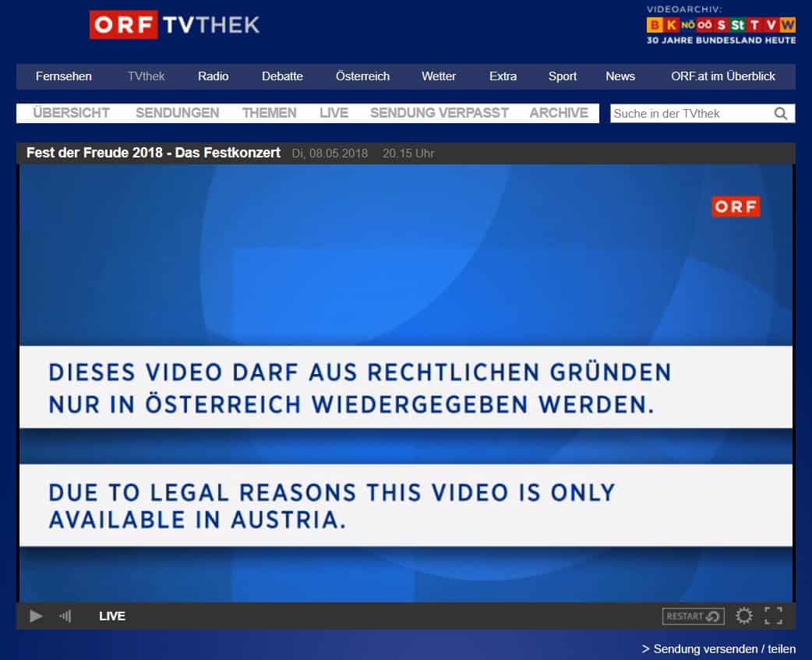812x660 pixels.
Task: Select Österreich in the top navigation
Action: [x=362, y=76]
